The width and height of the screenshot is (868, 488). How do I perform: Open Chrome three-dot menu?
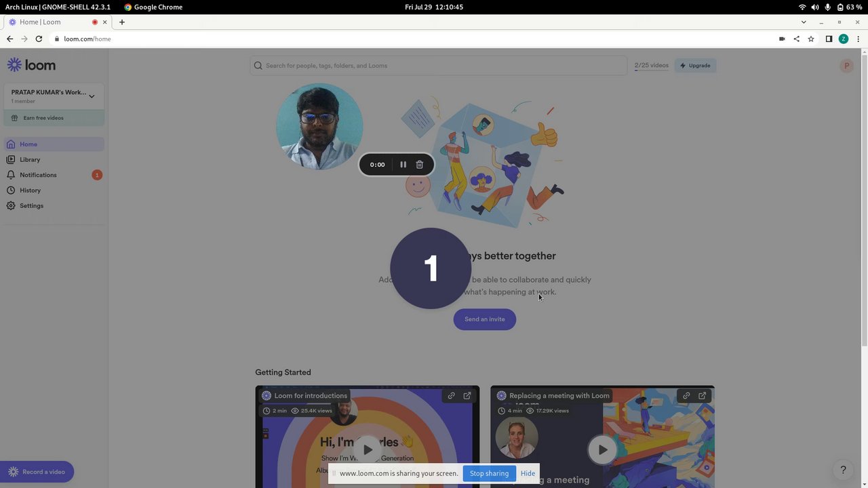click(x=859, y=39)
